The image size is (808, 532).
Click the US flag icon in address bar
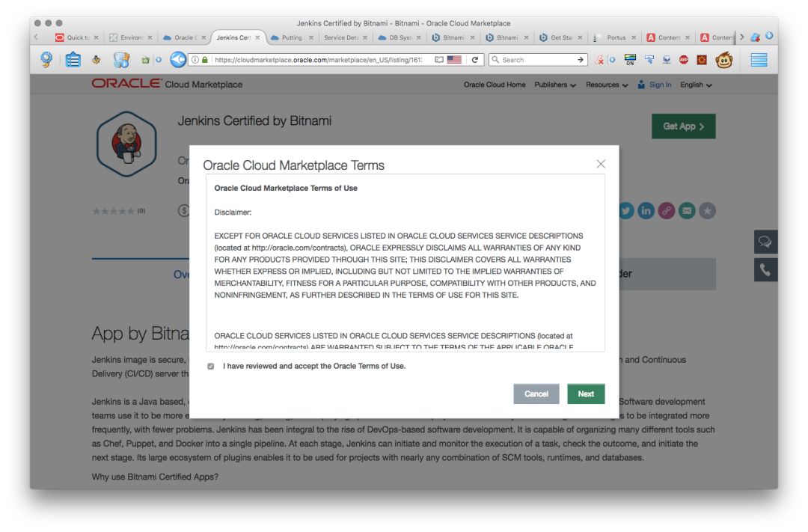(x=454, y=60)
